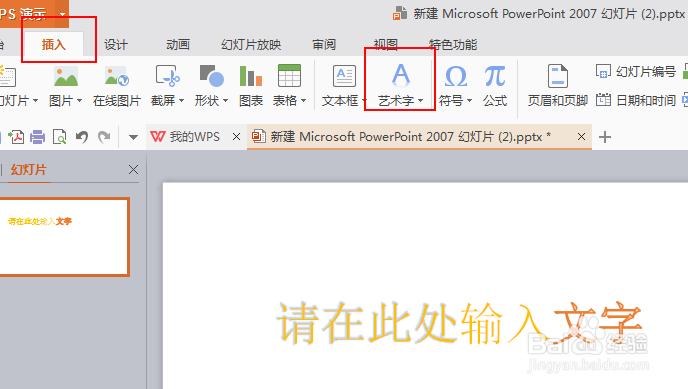Viewport: 688px width, 389px height.
Task: Undo the last action
Action: (x=82, y=137)
